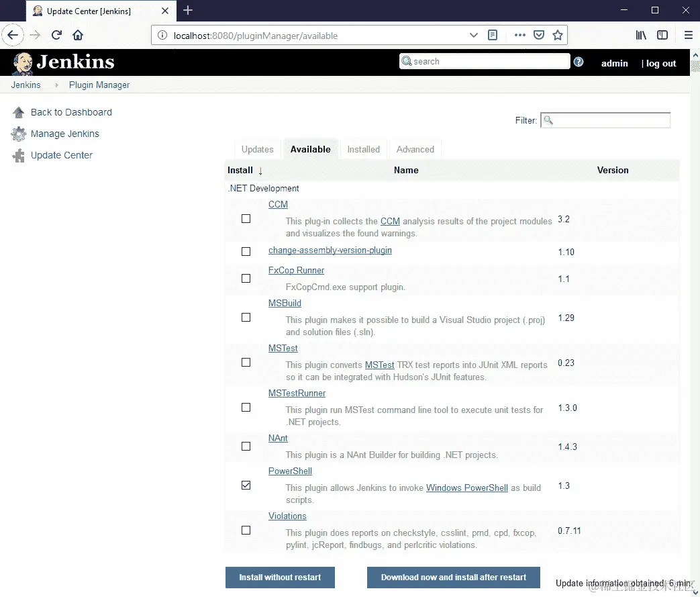Viewport: 700px width, 597px height.
Task: Click the browser Back arrow button
Action: click(x=13, y=35)
